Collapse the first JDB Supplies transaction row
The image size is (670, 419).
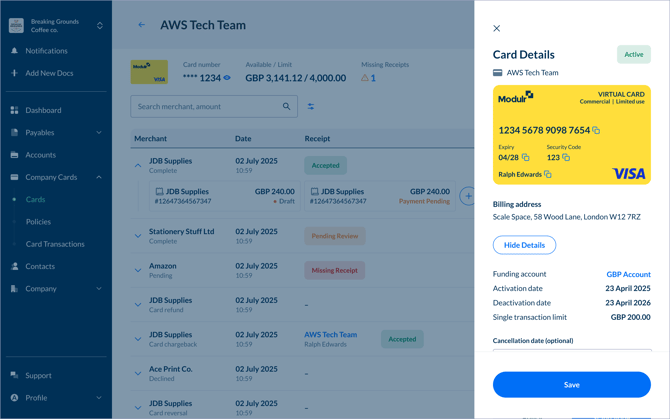tap(138, 165)
